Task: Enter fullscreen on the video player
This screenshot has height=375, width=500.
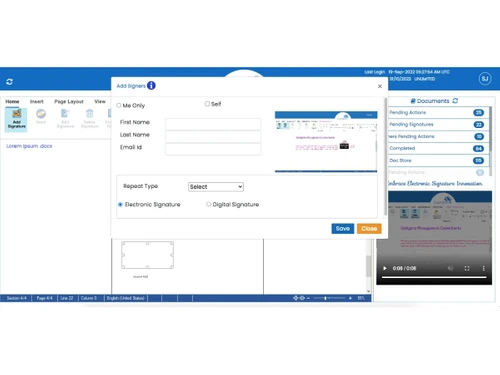Action: [x=467, y=268]
